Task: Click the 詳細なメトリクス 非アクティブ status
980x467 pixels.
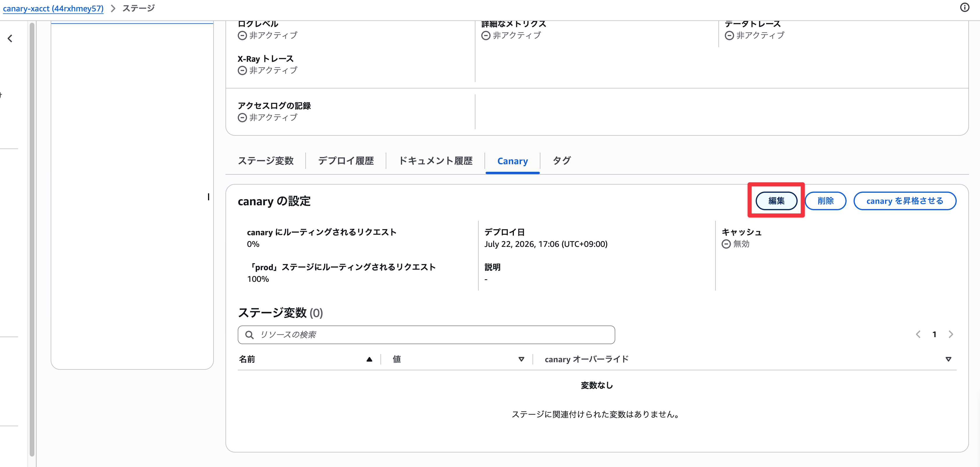Action: point(511,35)
